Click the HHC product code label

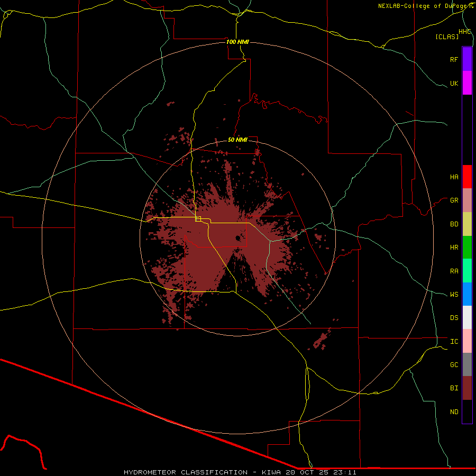[464, 32]
